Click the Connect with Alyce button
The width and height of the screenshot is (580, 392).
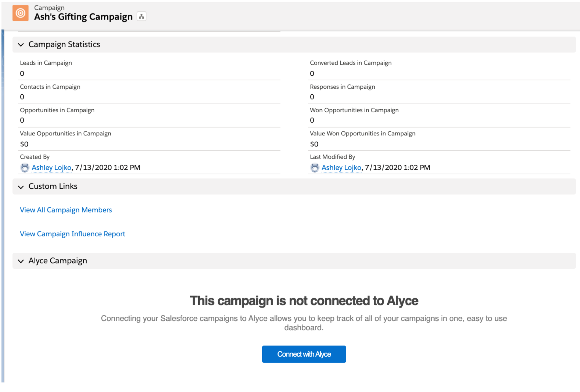click(304, 354)
